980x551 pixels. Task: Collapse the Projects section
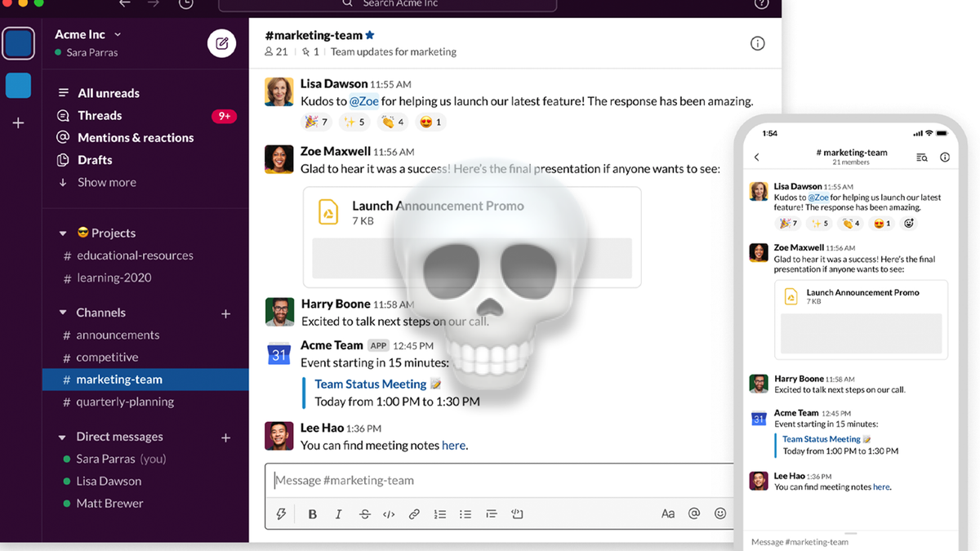point(63,233)
